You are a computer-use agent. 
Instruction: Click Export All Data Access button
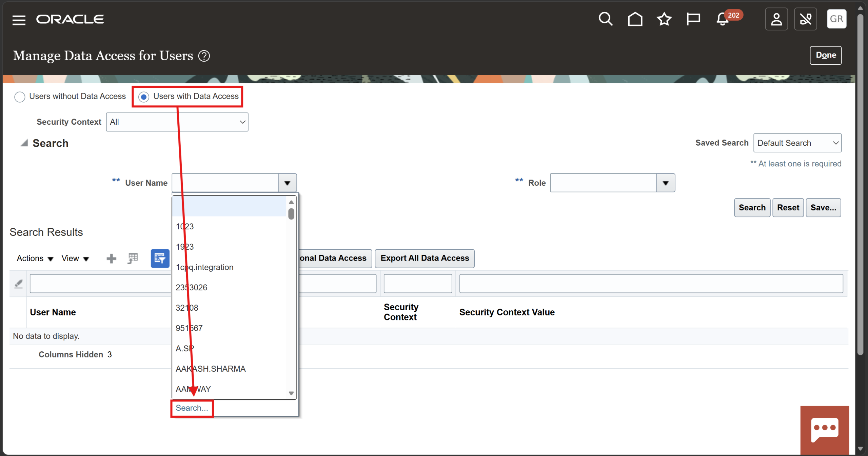tap(425, 258)
